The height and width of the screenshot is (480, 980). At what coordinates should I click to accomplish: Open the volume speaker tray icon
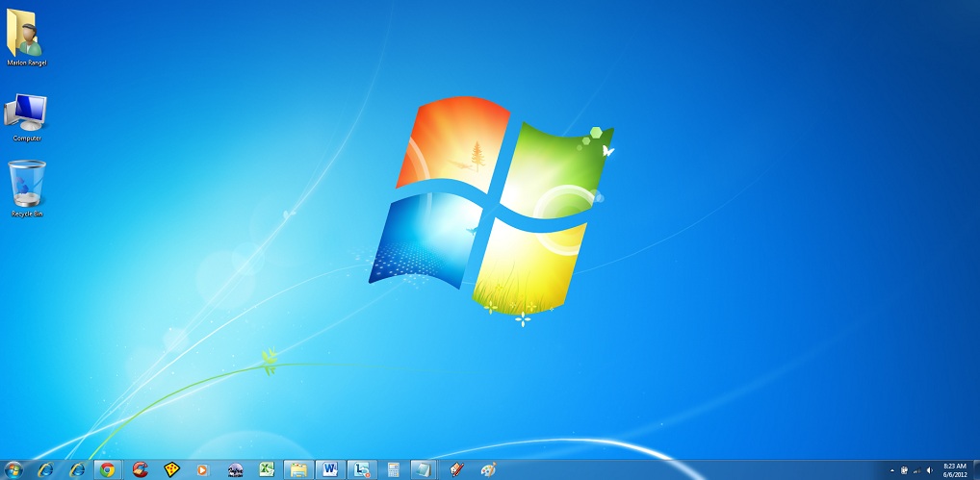click(x=929, y=470)
